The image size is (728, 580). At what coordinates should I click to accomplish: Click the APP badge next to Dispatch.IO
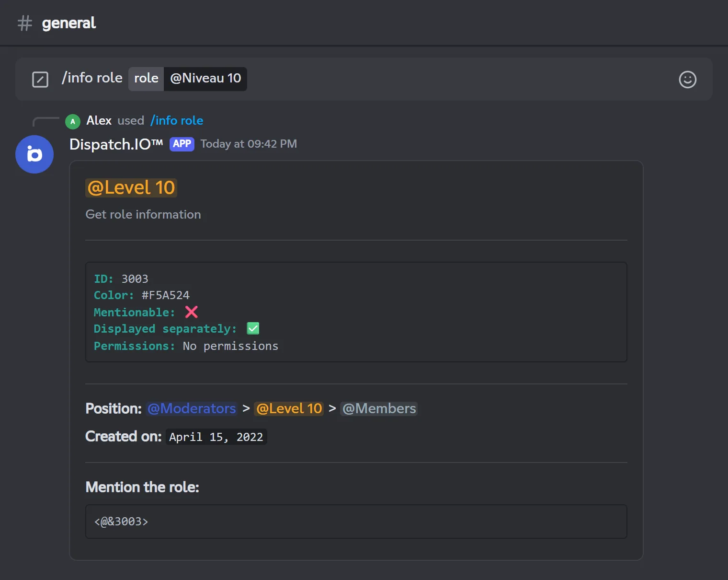coord(182,144)
